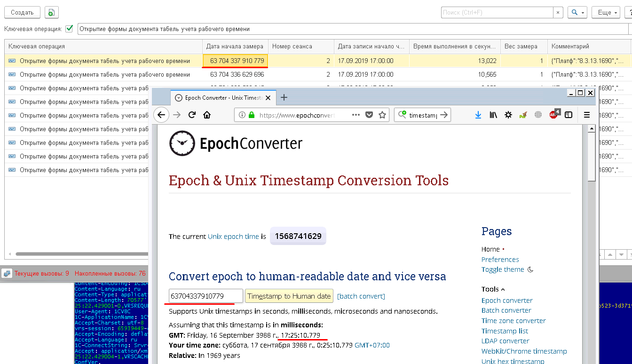
Task: Open the Time zone converter link
Action: click(x=513, y=321)
